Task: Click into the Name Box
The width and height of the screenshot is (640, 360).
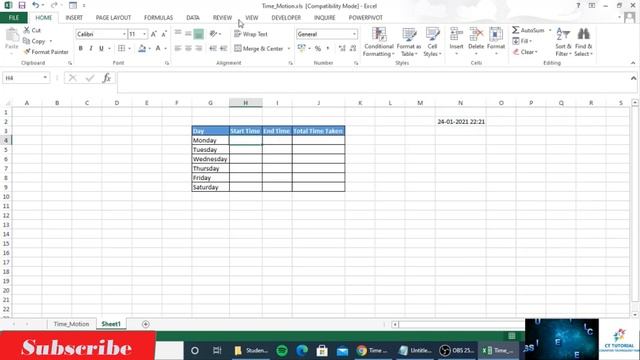Action: 23,78
